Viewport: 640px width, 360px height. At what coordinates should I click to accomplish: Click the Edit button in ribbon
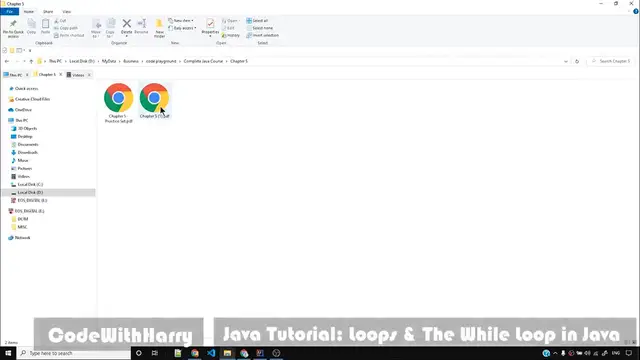point(229,28)
